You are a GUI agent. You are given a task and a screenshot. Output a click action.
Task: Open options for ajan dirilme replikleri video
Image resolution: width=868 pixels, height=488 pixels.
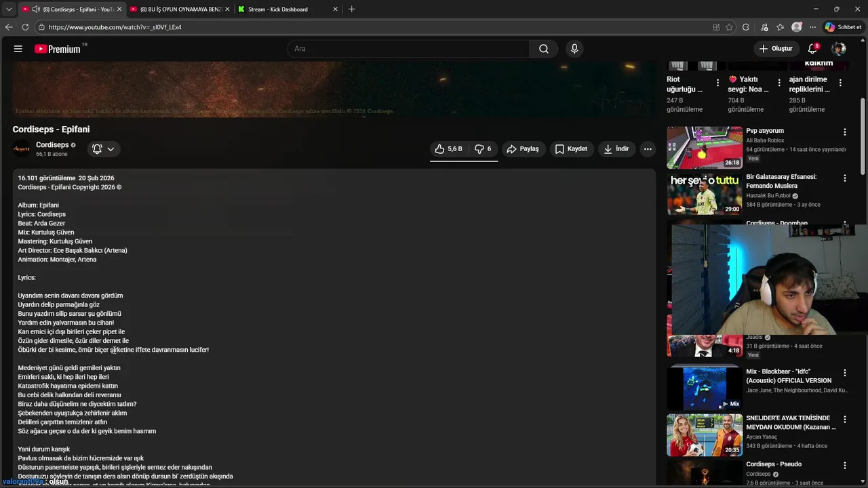point(840,83)
